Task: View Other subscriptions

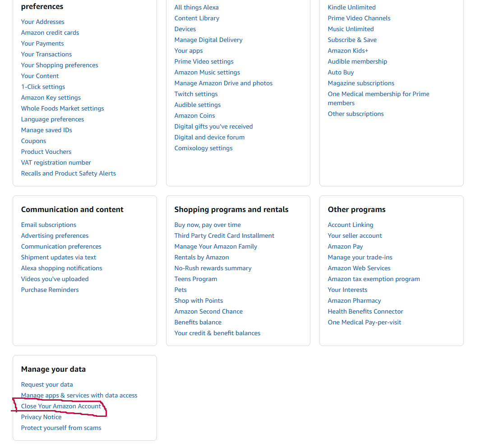Action: click(356, 114)
